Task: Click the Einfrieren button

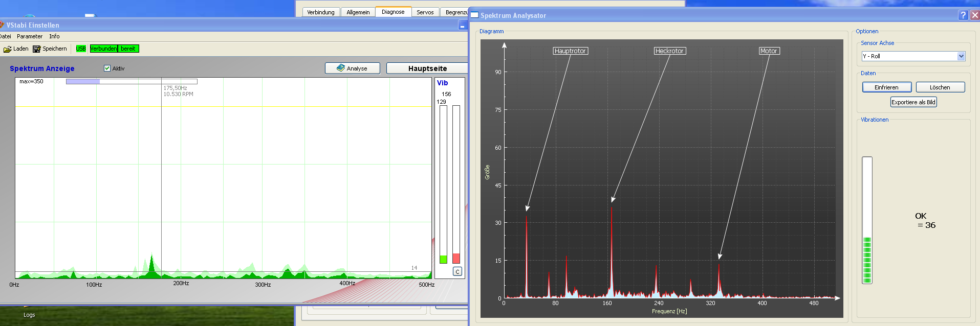Action: [x=886, y=87]
